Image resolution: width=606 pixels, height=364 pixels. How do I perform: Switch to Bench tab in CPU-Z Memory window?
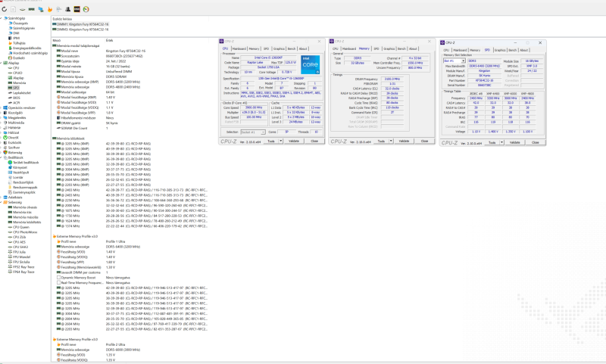(401, 48)
